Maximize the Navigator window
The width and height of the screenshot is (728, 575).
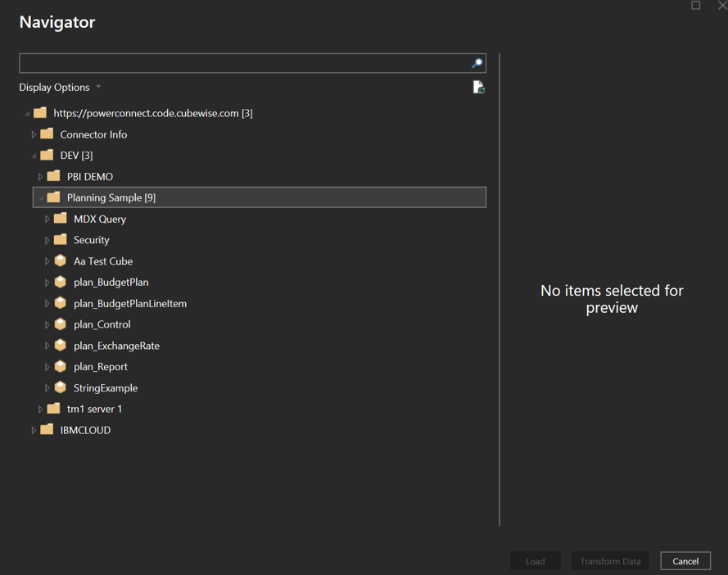click(695, 5)
